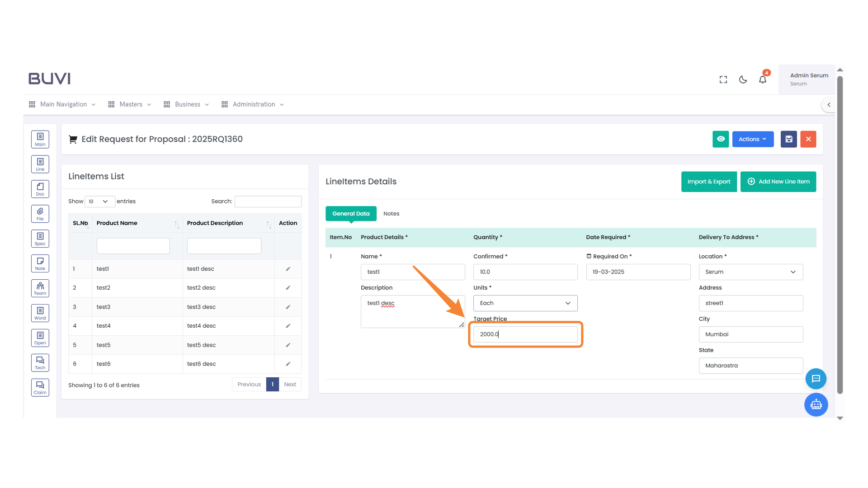The width and height of the screenshot is (868, 488).
Task: Open the Claim sidebar panel
Action: click(40, 387)
